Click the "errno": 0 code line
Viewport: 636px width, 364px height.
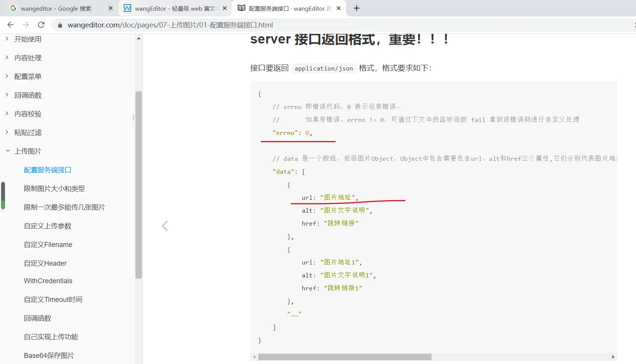click(292, 133)
